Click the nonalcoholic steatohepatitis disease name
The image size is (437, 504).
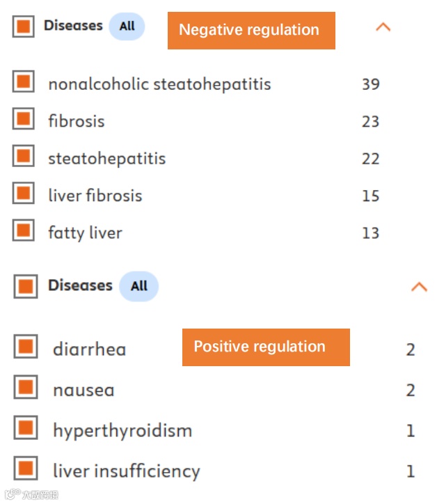159,84
